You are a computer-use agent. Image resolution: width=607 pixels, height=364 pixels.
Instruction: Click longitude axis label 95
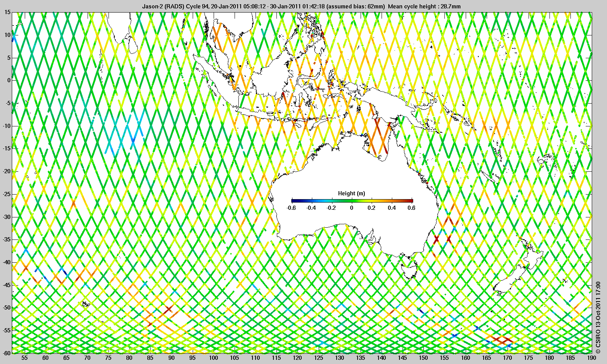(x=193, y=358)
